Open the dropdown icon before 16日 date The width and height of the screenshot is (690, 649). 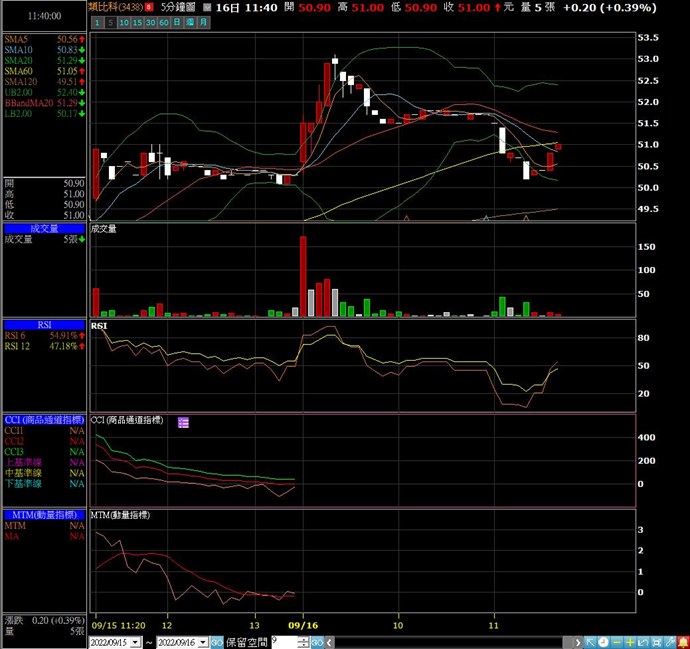click(208, 7)
